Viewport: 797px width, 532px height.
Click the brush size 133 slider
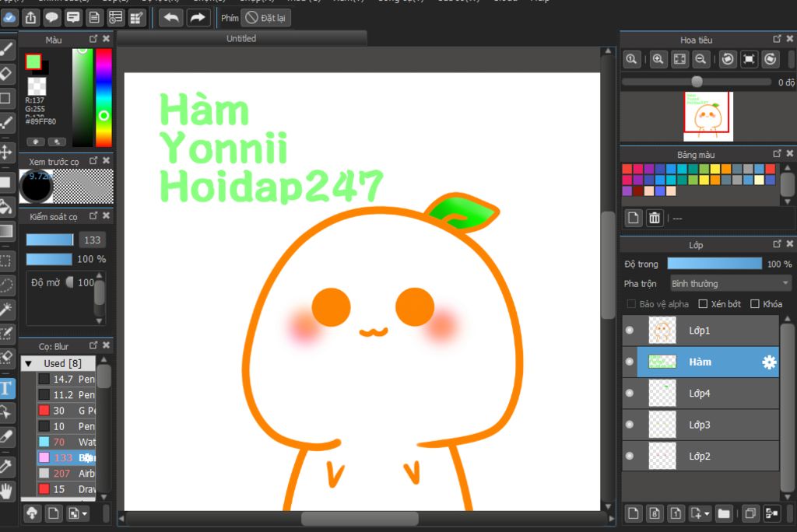pyautogui.click(x=50, y=240)
